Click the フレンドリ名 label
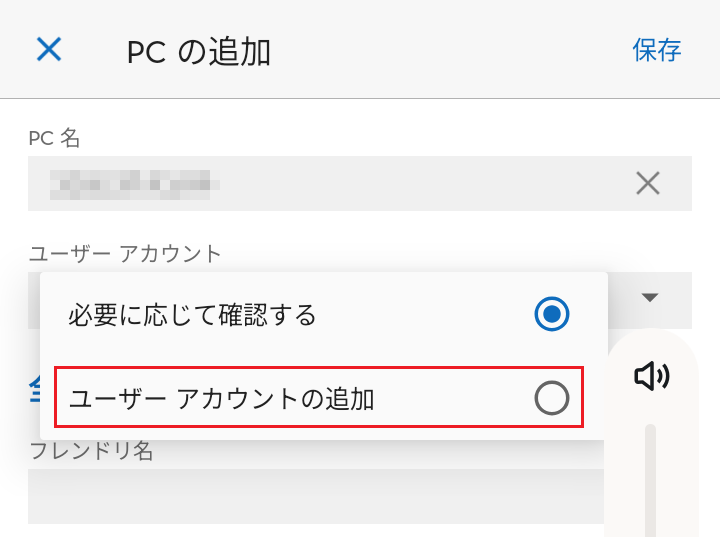The image size is (720, 537). click(91, 451)
